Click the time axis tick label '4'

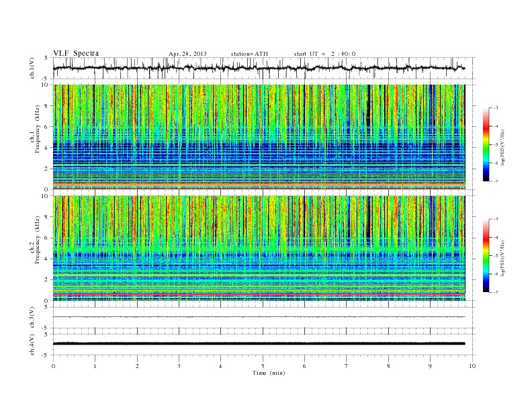click(220, 366)
